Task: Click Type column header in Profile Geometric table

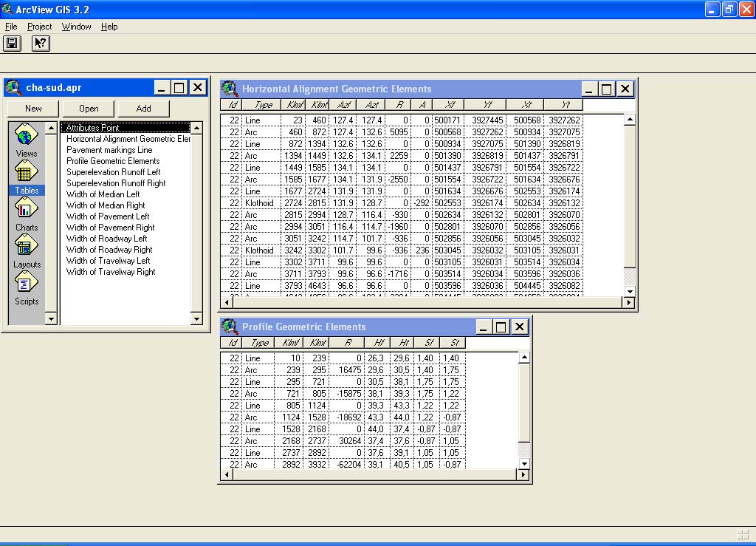Action: tap(258, 343)
